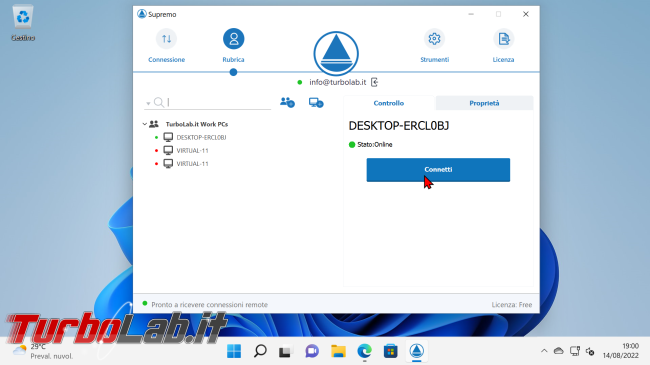
Task: Open the Licenza section
Action: 503,46
